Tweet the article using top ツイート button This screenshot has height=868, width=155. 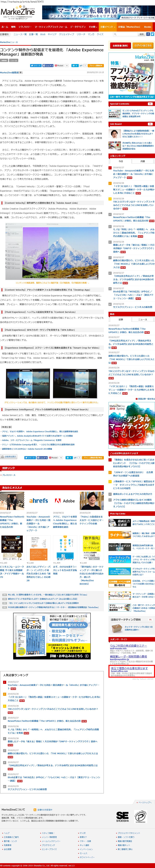[x=36, y=66]
